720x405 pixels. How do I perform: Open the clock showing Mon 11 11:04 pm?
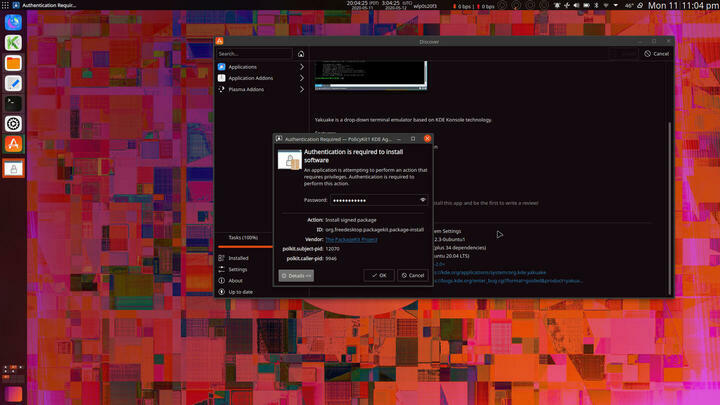(683, 6)
